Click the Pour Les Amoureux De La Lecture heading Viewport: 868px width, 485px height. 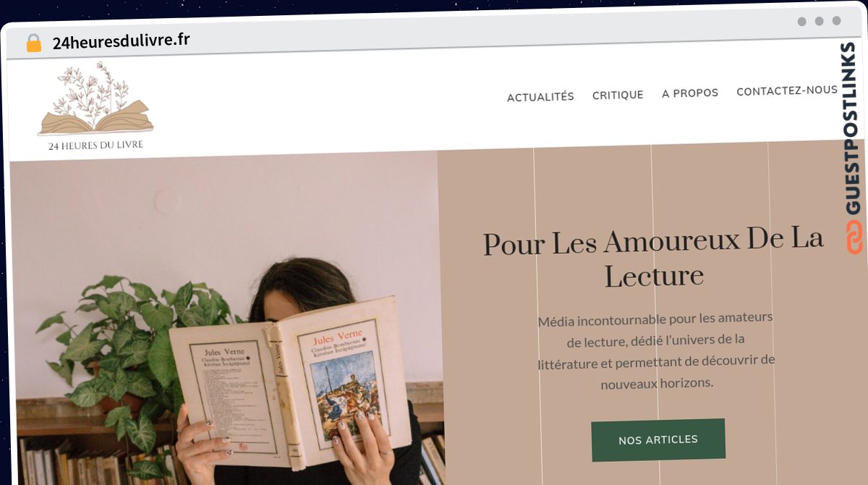[x=654, y=258]
